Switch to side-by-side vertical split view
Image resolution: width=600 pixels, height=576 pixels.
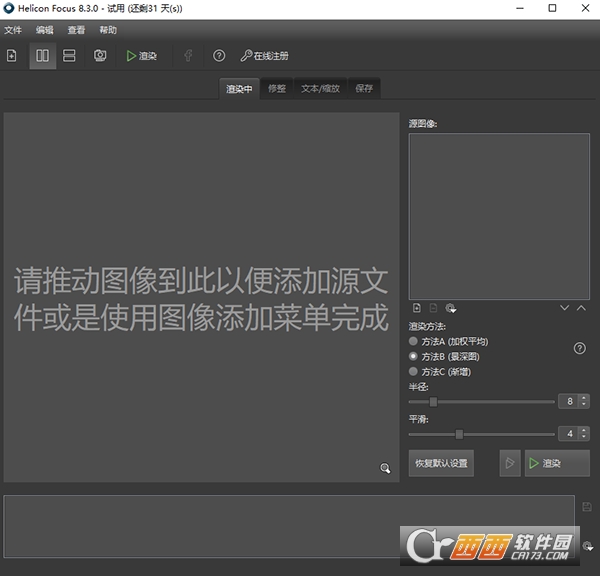pos(42,56)
